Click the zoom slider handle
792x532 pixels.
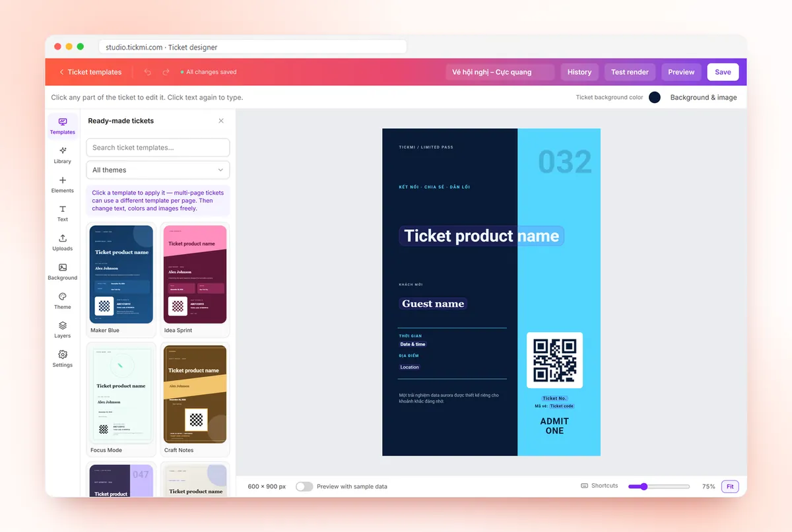[x=643, y=486]
